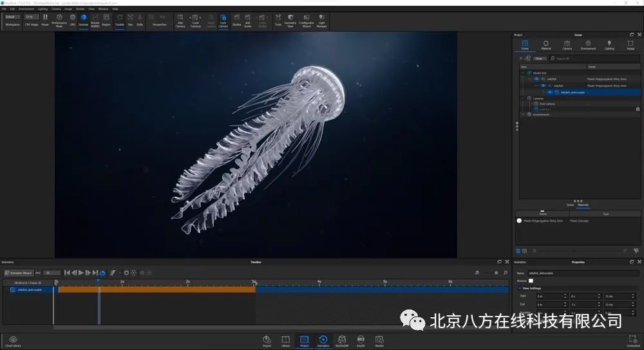Switch to the Environment project tab

coord(588,45)
